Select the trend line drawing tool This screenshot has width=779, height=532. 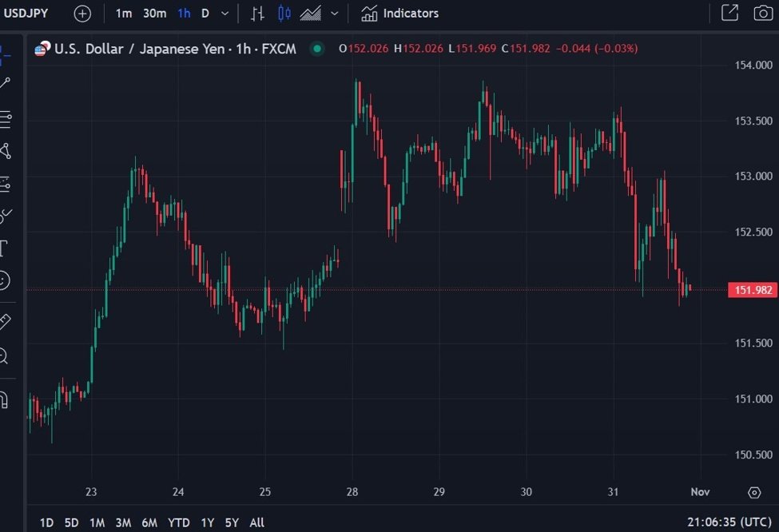click(5, 83)
